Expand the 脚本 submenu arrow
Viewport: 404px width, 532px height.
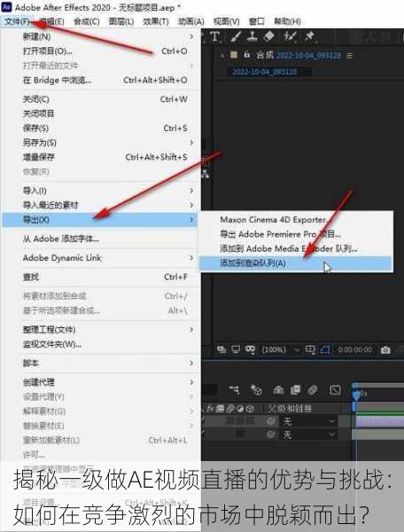191,363
